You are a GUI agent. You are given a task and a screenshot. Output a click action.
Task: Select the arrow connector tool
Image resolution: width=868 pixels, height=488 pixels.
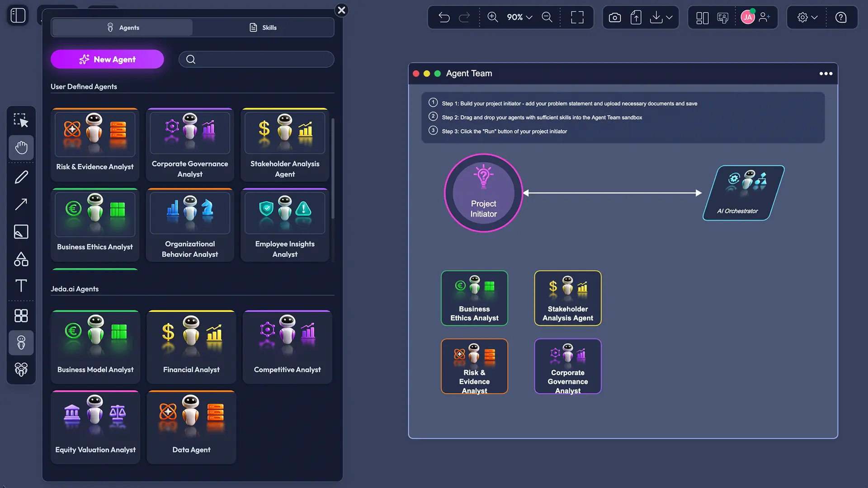pos(21,204)
